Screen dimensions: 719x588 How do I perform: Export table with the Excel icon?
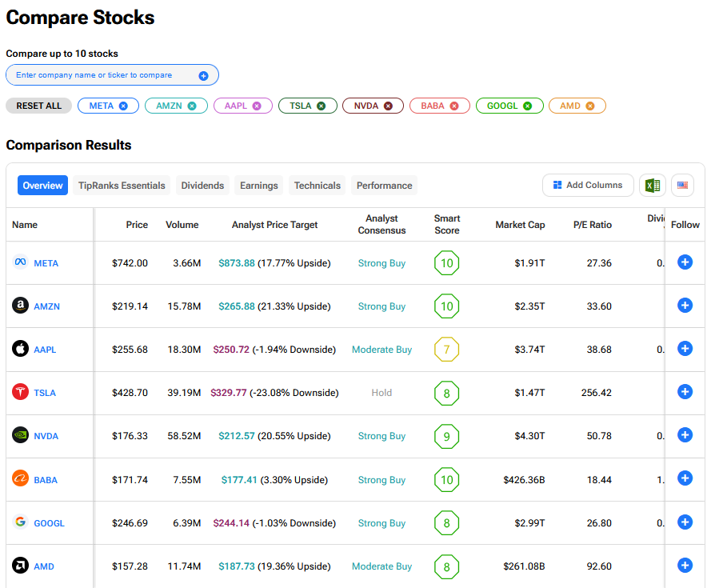[x=653, y=186]
